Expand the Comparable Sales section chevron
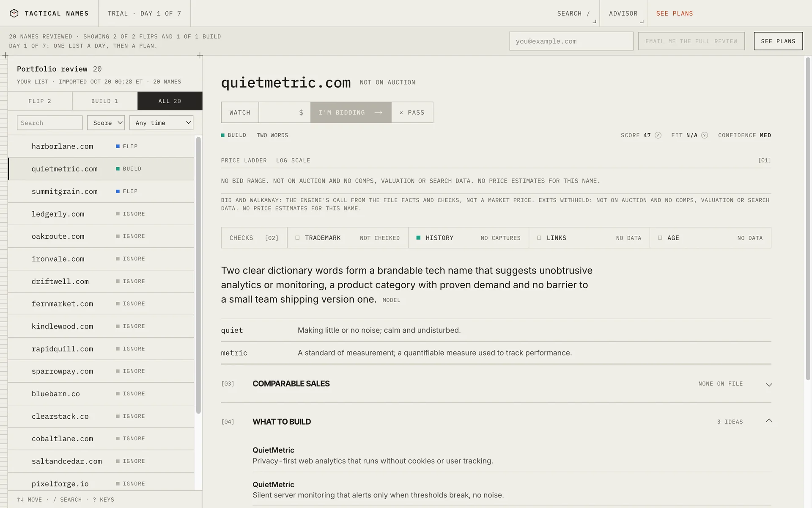 point(769,384)
